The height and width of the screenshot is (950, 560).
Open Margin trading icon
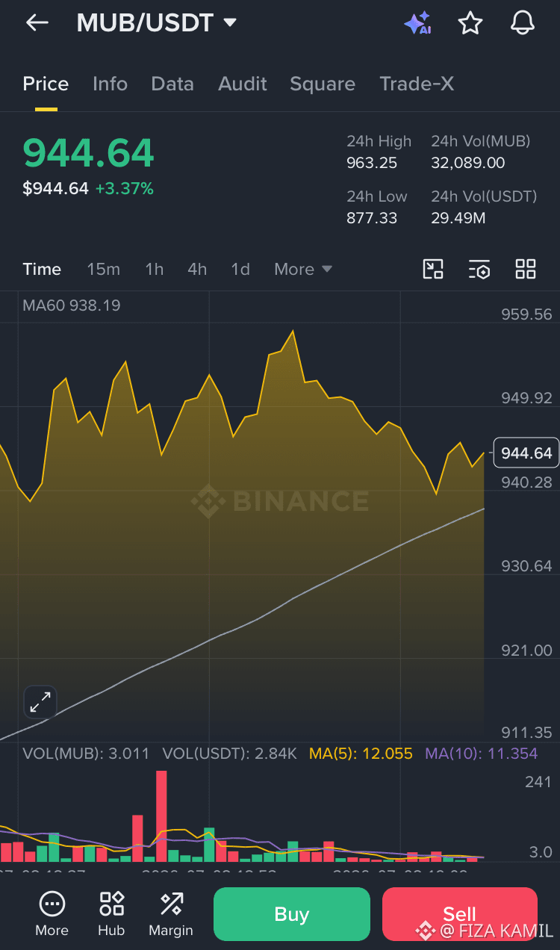tap(171, 913)
